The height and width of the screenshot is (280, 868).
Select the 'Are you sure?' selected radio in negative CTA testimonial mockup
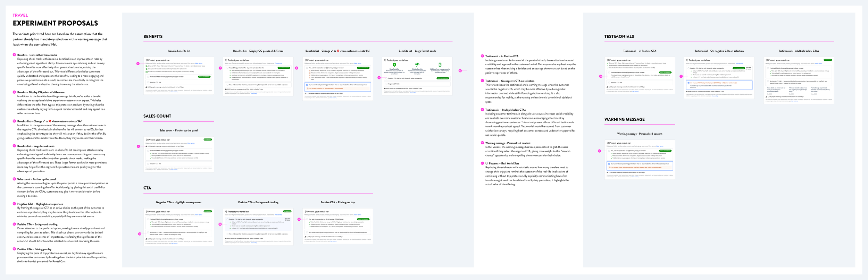click(x=688, y=83)
